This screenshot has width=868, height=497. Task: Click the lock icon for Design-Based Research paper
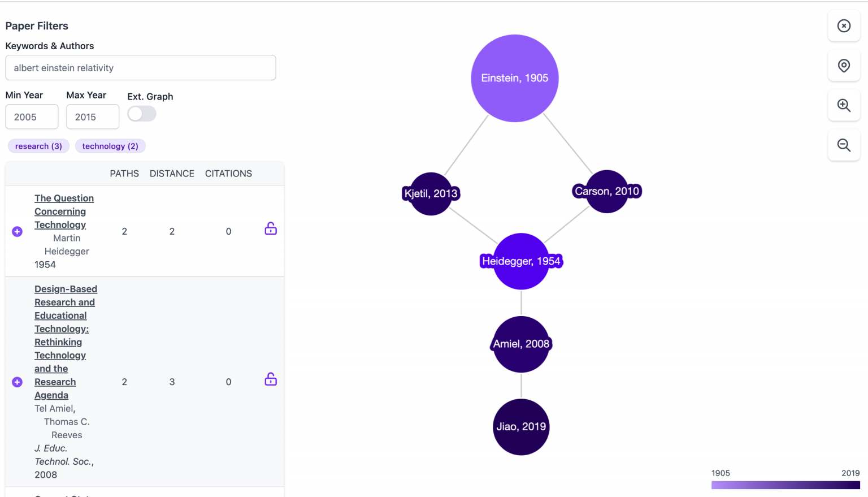pyautogui.click(x=271, y=379)
